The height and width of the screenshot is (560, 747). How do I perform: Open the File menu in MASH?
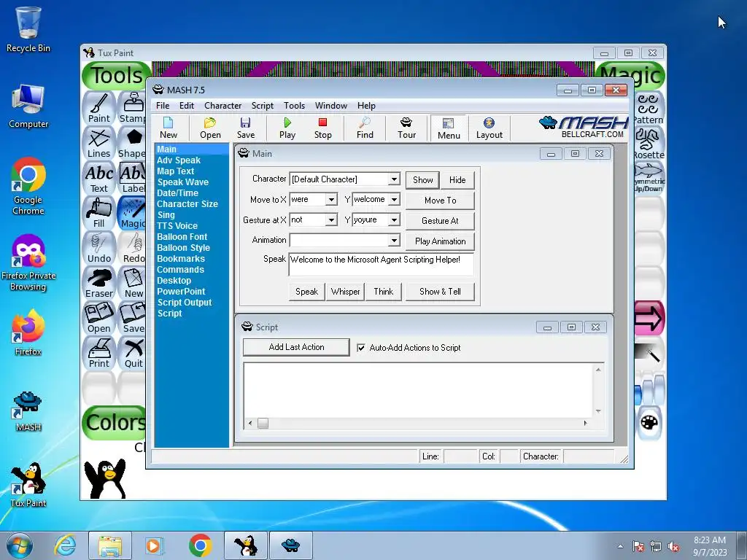pos(163,106)
